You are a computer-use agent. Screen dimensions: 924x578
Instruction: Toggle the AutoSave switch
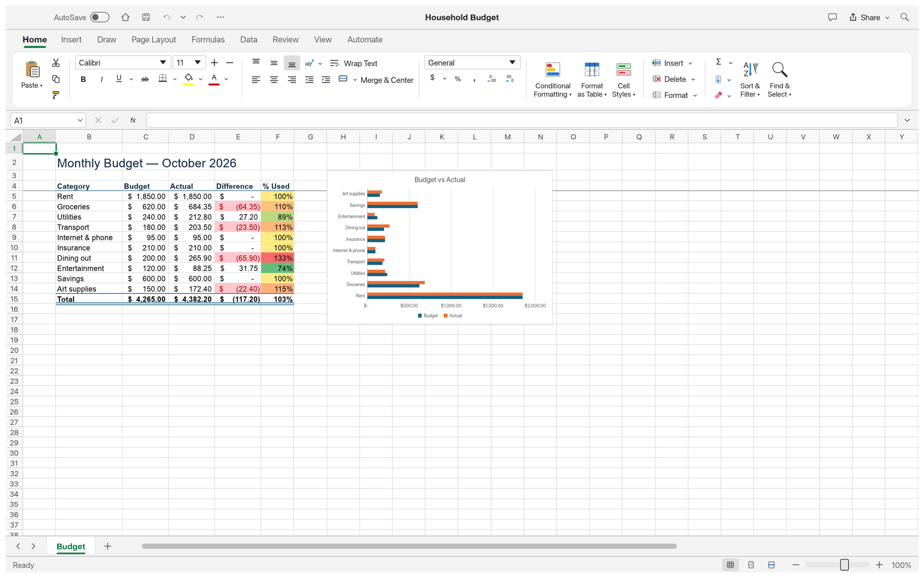coord(100,17)
